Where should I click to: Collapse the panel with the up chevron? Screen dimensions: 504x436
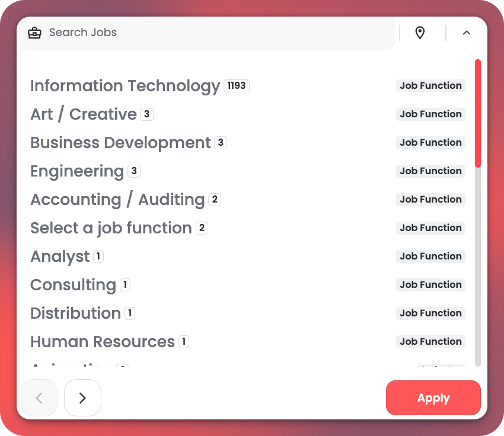[467, 33]
